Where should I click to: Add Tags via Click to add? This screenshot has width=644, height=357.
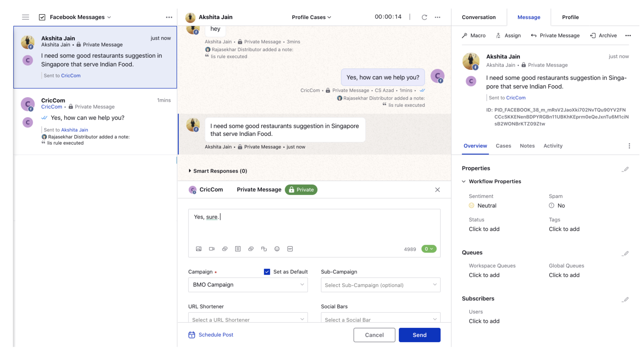[x=564, y=229]
